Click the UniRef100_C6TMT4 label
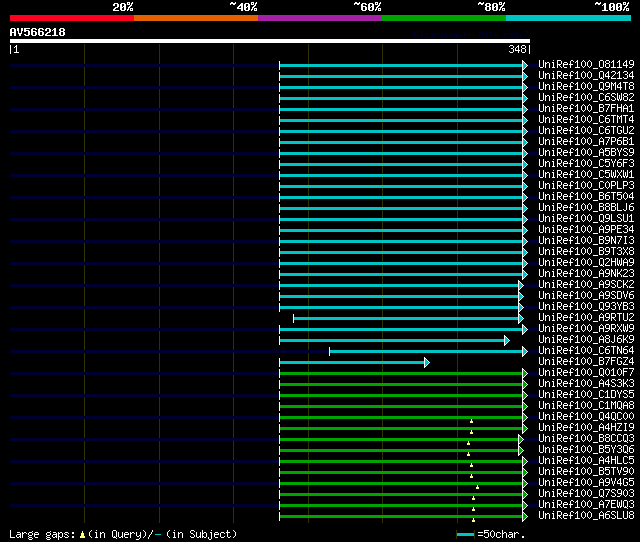Image resolution: width=640 pixels, height=542 pixels. pos(586,120)
